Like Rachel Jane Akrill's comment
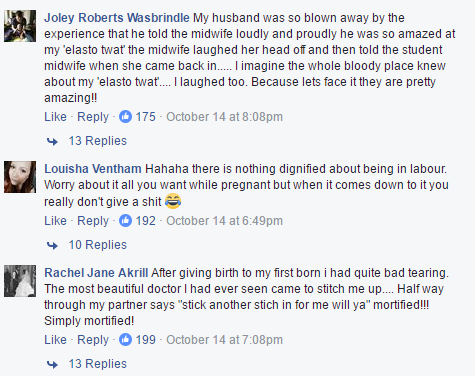475x376 pixels. click(55, 340)
